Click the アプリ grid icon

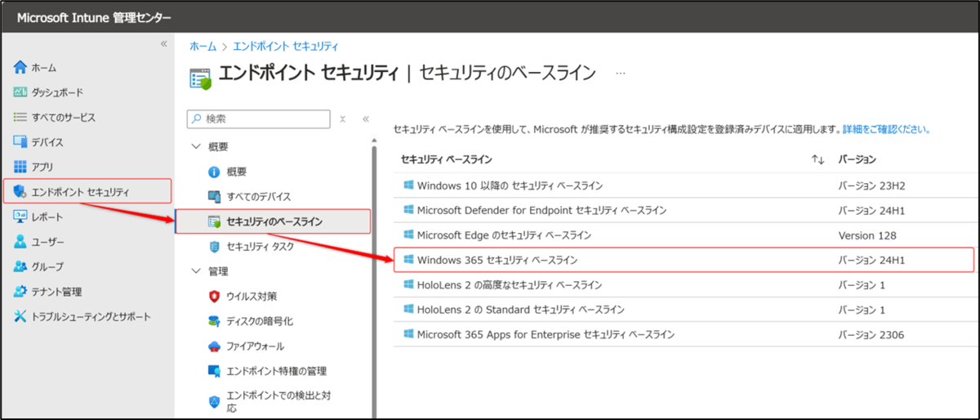pos(21,167)
